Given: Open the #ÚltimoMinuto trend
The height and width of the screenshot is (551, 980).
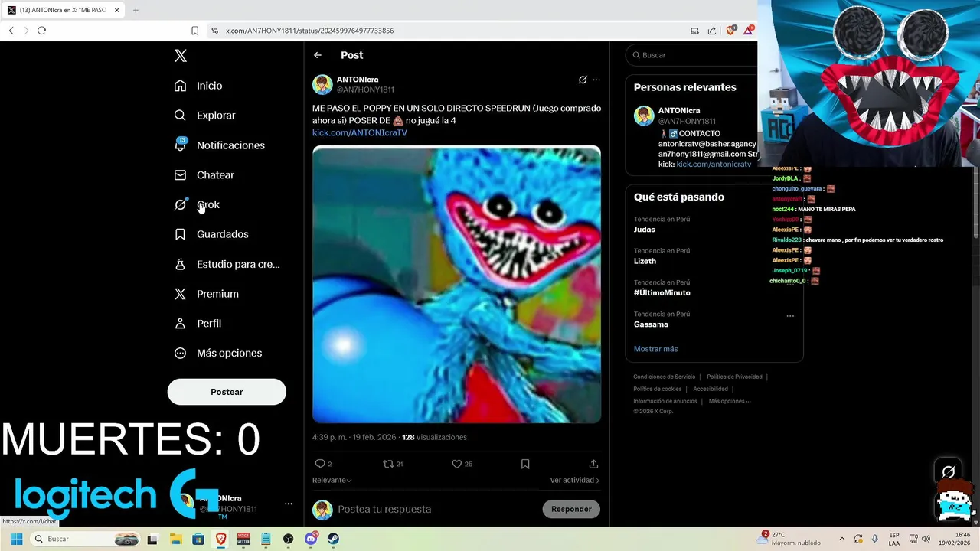Looking at the screenshot, I should (661, 292).
